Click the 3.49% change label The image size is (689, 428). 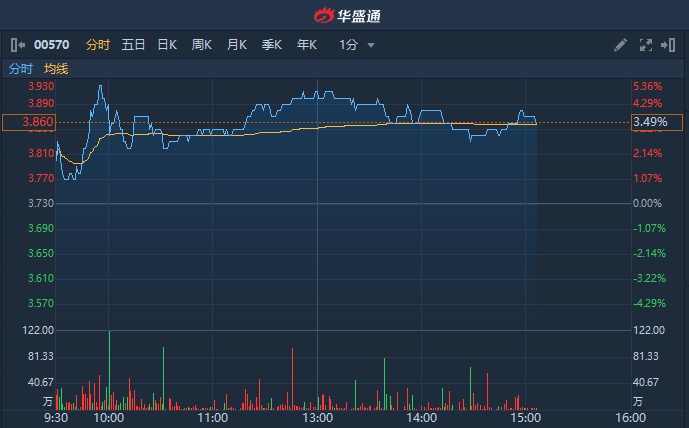tap(650, 122)
